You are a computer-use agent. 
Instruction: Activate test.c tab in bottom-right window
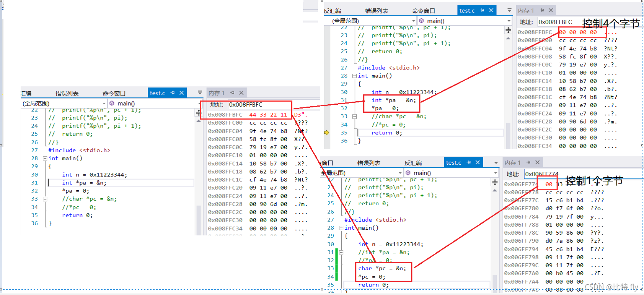click(453, 163)
